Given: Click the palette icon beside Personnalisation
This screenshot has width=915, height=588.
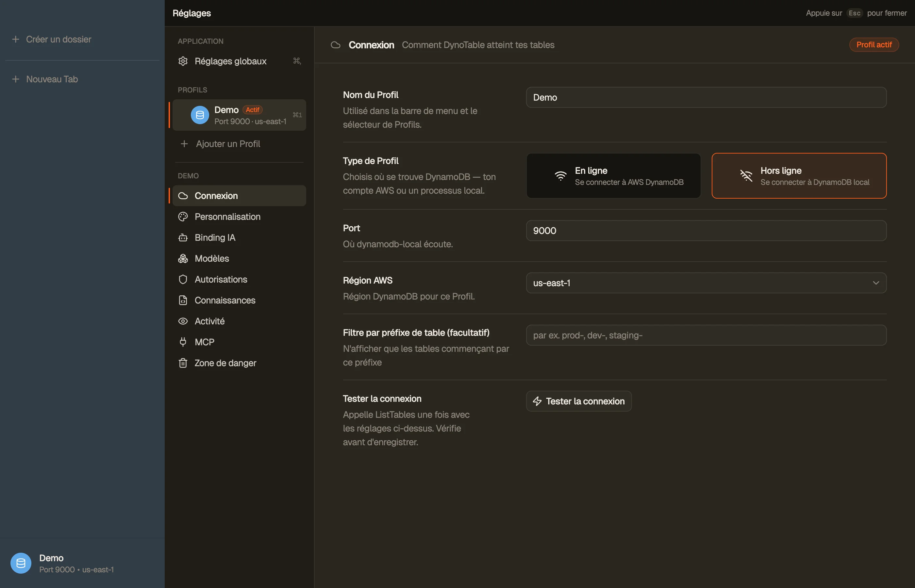Looking at the screenshot, I should 183,217.
